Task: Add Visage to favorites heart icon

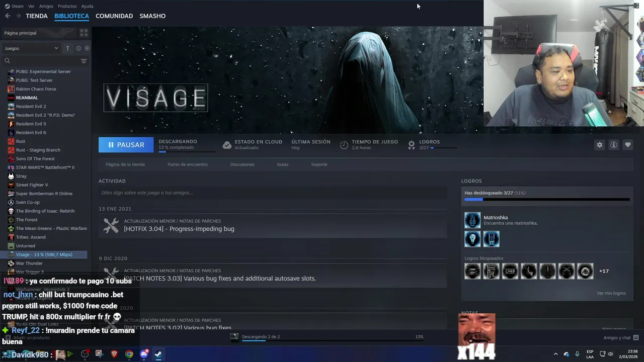Action: [x=628, y=145]
